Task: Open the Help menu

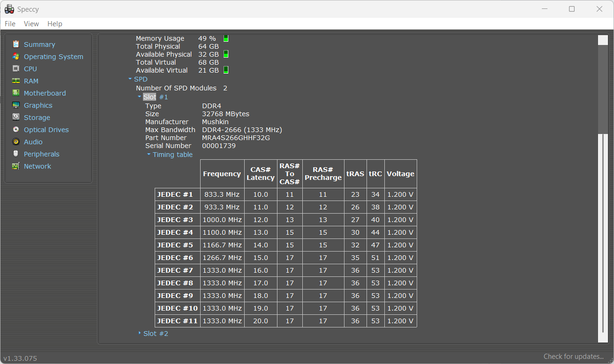Action: 55,24
